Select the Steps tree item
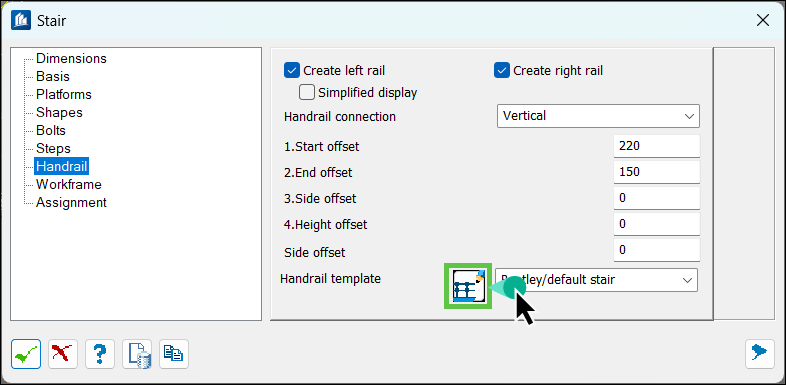Viewport: 786px width, 385px height. pos(53,148)
